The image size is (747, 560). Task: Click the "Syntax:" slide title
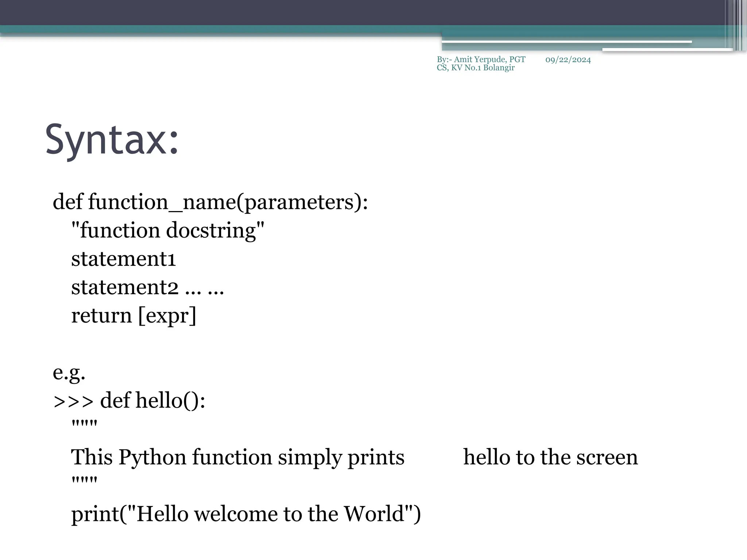pyautogui.click(x=112, y=140)
